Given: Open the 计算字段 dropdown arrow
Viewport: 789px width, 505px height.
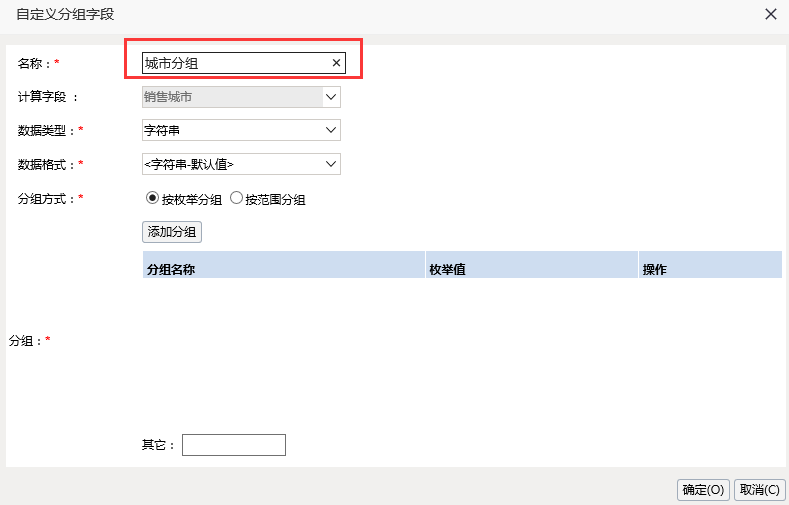Looking at the screenshot, I should [331, 97].
